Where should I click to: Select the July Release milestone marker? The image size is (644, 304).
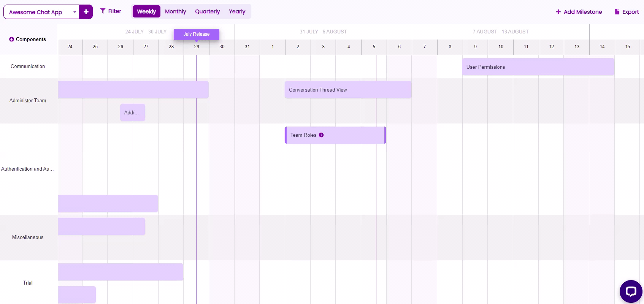197,34
